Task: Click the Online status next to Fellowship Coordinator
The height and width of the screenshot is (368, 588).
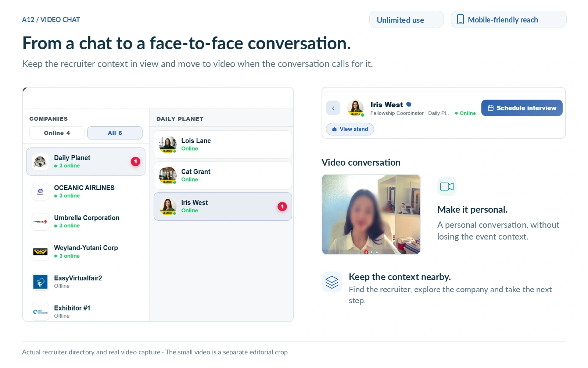Action: [x=465, y=113]
